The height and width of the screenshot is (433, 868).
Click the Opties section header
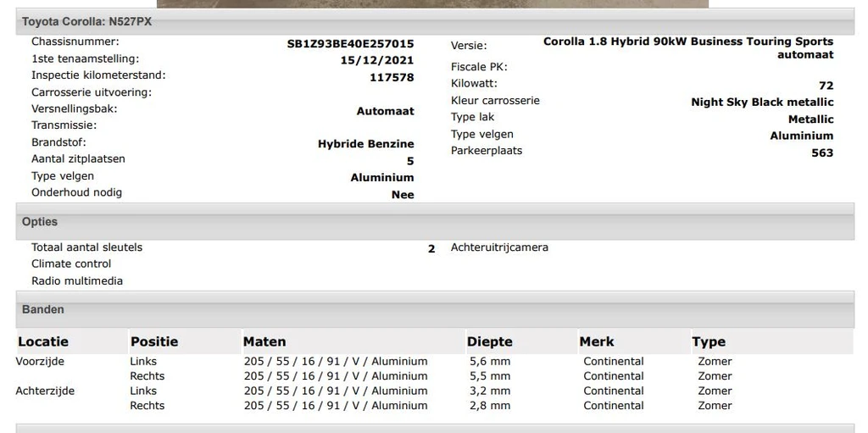click(435, 221)
